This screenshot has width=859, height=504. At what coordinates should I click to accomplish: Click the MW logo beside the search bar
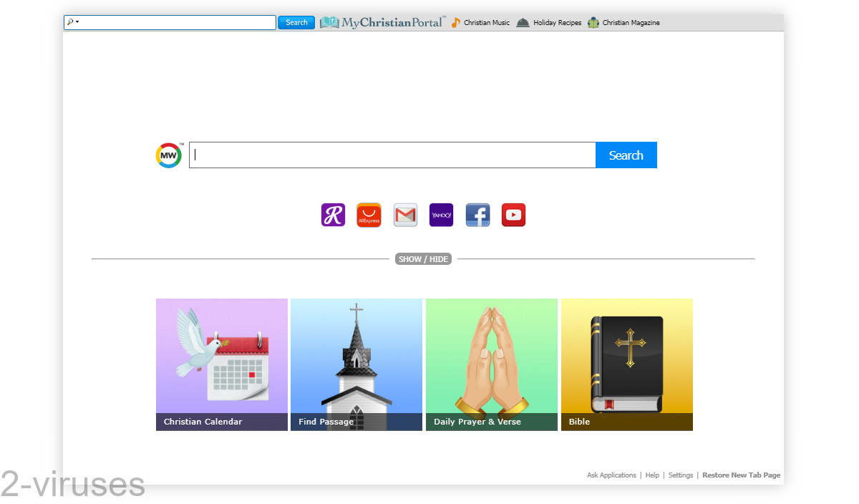[x=168, y=155]
